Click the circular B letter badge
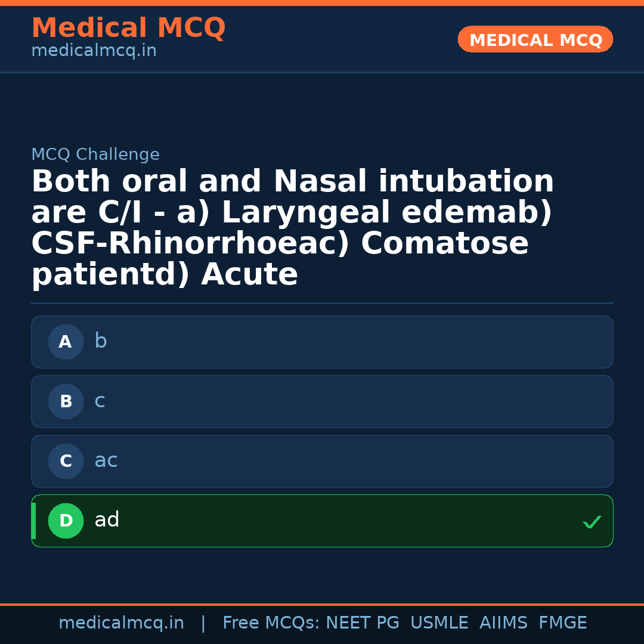Screen dimensions: 644x644 (x=66, y=401)
